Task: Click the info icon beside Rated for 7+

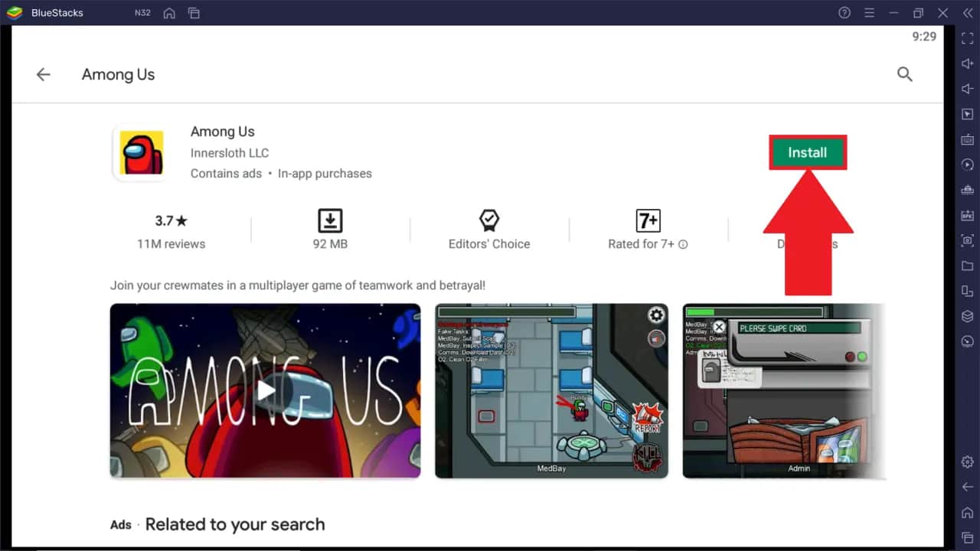Action: pos(683,244)
